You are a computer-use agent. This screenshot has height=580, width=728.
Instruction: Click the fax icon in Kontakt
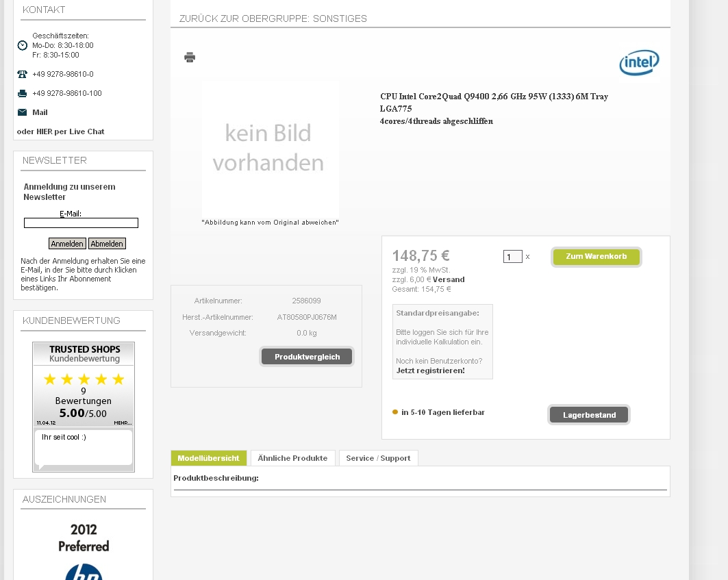click(23, 93)
